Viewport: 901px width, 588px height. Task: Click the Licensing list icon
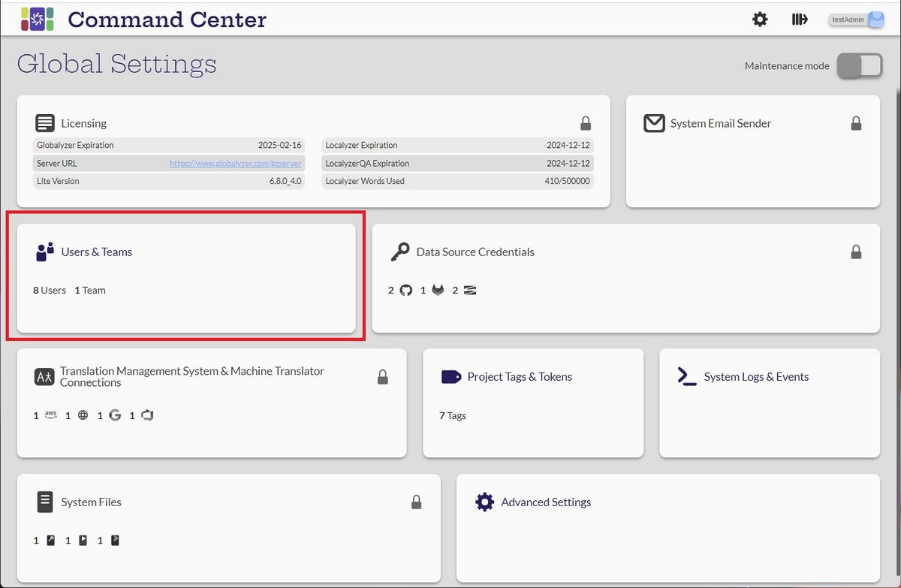[x=45, y=123]
